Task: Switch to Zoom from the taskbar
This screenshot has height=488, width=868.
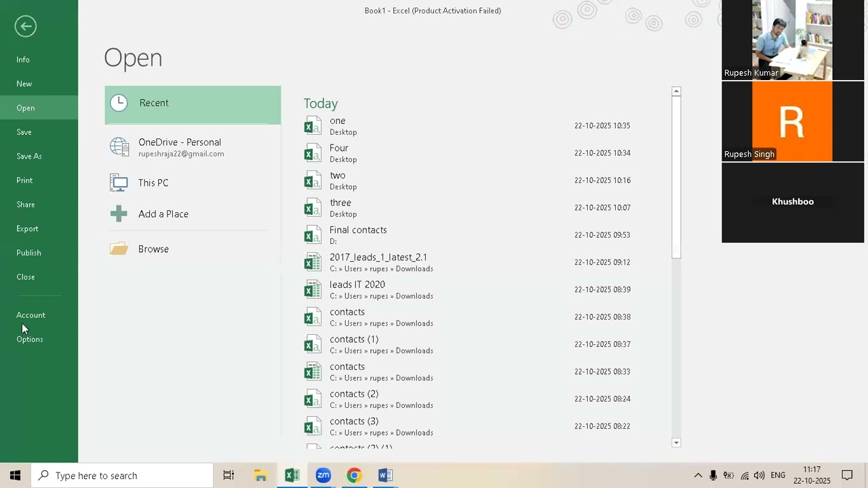Action: coord(323,476)
